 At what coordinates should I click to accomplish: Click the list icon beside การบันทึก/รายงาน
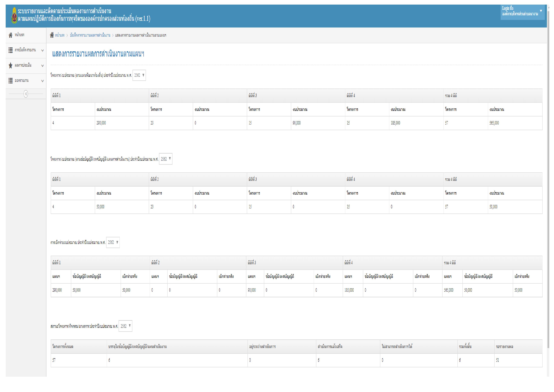pos(10,50)
